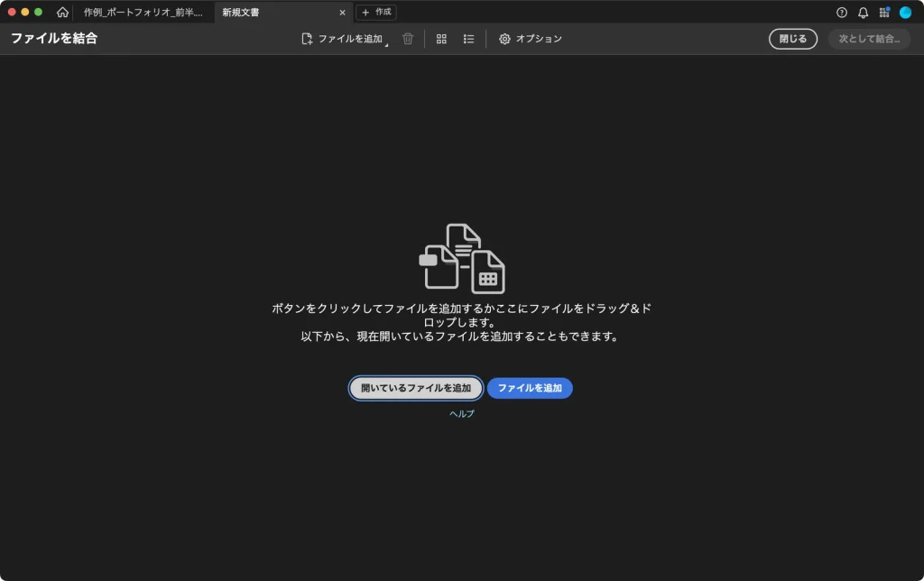Open the help question mark icon
924x581 pixels.
(842, 13)
